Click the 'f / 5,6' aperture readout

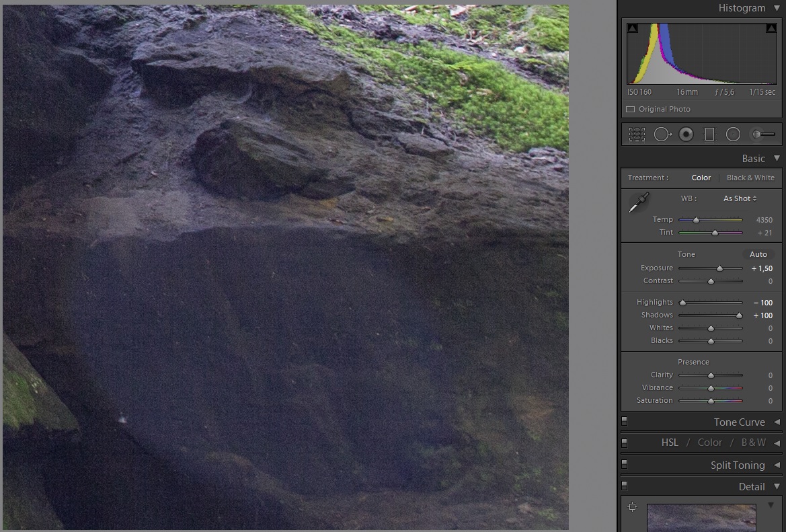(x=724, y=92)
